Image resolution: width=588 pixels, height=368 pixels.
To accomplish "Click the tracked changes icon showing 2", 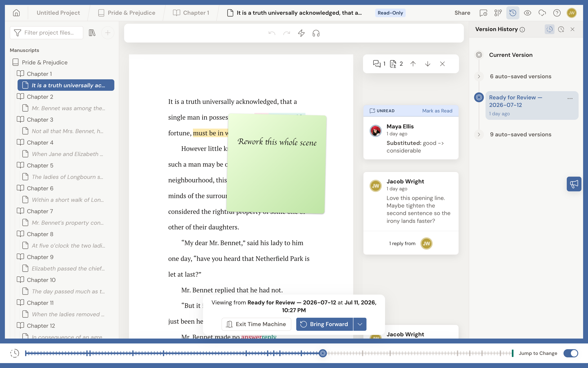I will [396, 64].
